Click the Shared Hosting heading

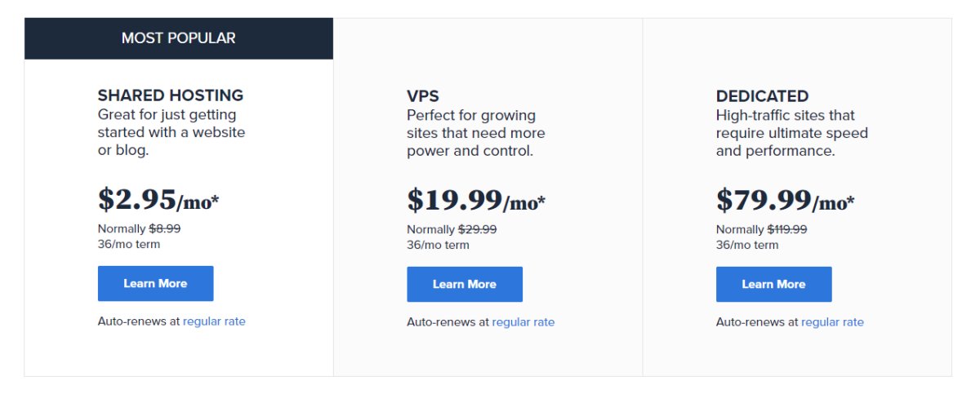pyautogui.click(x=171, y=95)
